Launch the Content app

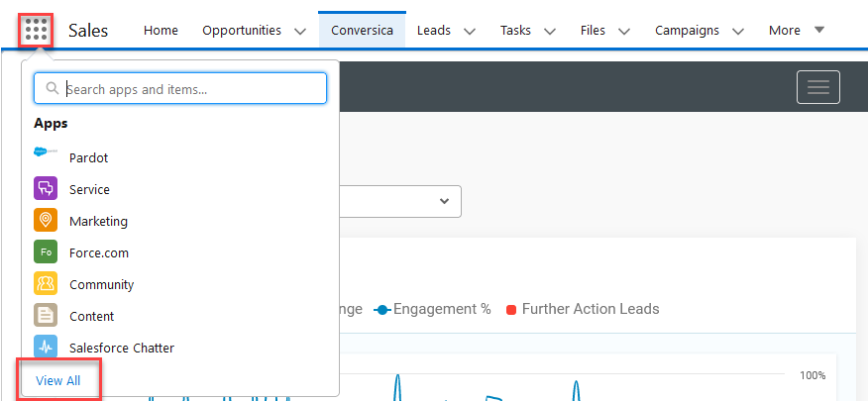(x=91, y=316)
